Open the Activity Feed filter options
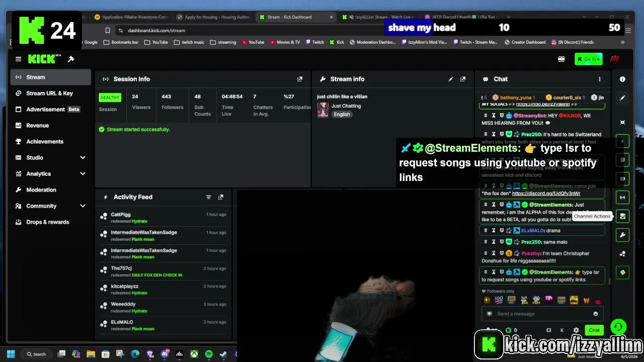644x362 pixels. tap(208, 197)
